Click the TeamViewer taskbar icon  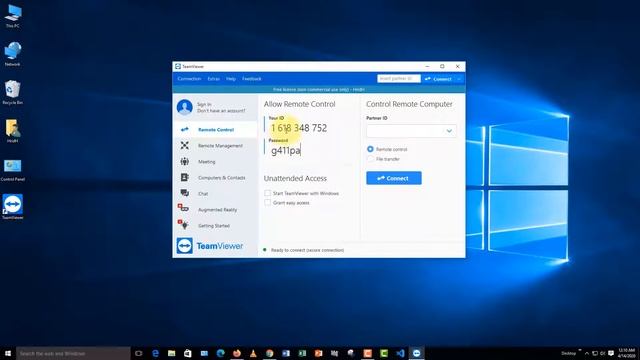click(416, 353)
